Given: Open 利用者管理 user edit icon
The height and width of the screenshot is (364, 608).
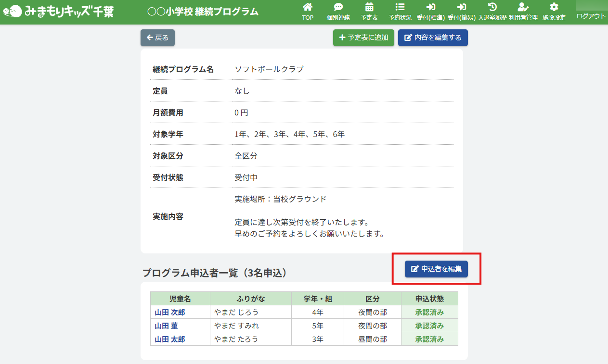Looking at the screenshot, I should click(523, 7).
